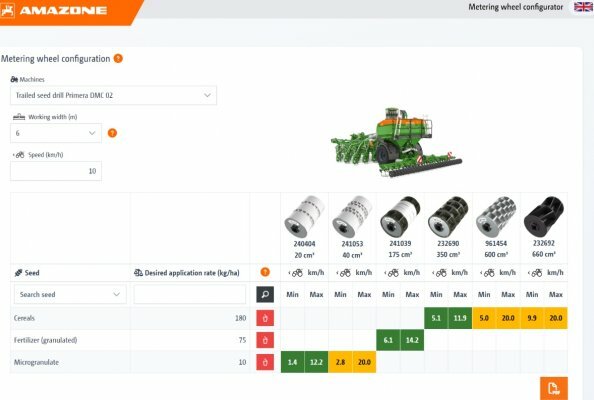This screenshot has width=594, height=400.
Task: Click the Microgranulate row label
Action: (x=36, y=362)
